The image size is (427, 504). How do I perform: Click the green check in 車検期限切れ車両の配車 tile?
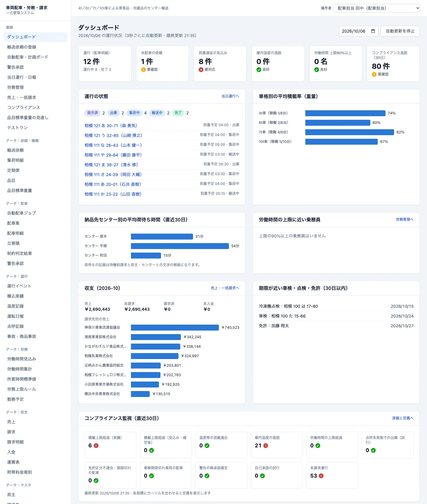point(152,476)
